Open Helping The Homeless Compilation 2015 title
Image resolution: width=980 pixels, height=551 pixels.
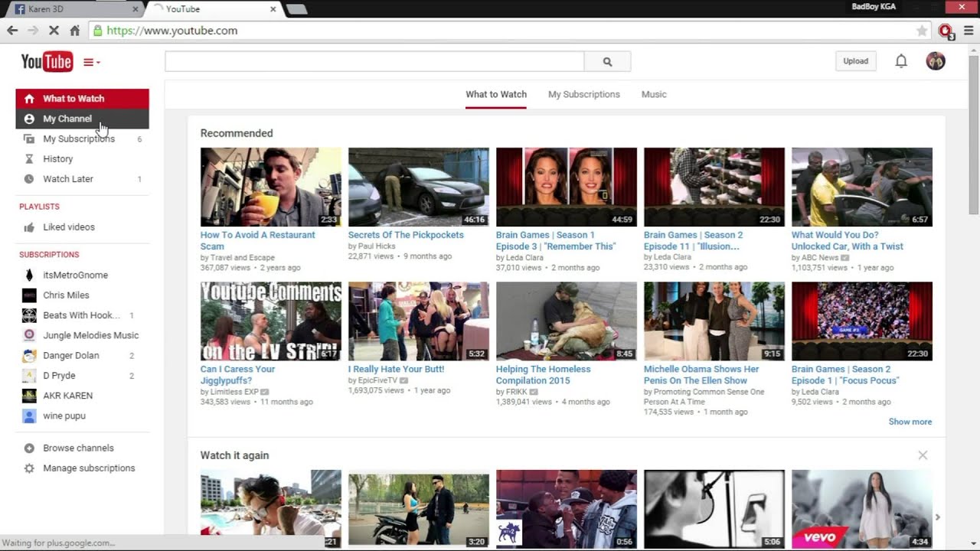pos(544,374)
